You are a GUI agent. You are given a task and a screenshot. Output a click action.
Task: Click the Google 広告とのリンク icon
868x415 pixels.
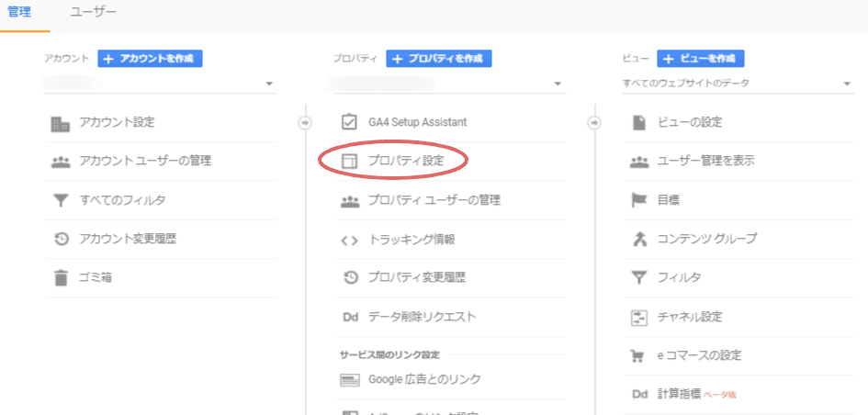tap(349, 381)
